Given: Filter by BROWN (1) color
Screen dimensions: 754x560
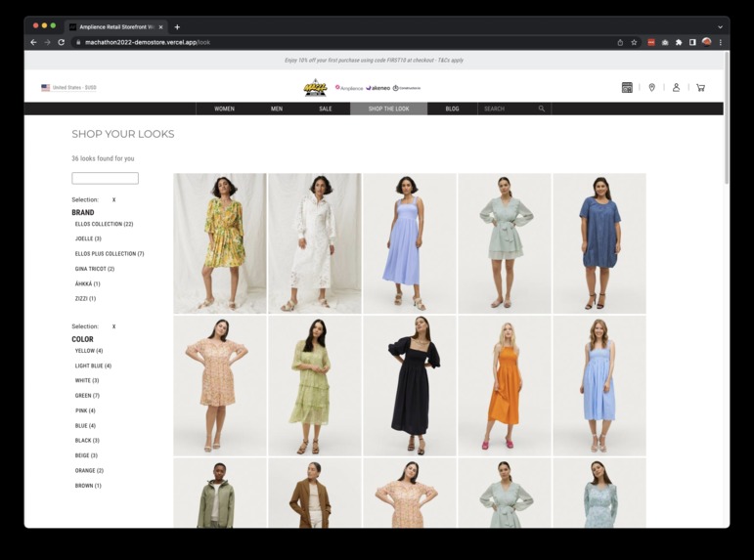Looking at the screenshot, I should click(x=88, y=486).
